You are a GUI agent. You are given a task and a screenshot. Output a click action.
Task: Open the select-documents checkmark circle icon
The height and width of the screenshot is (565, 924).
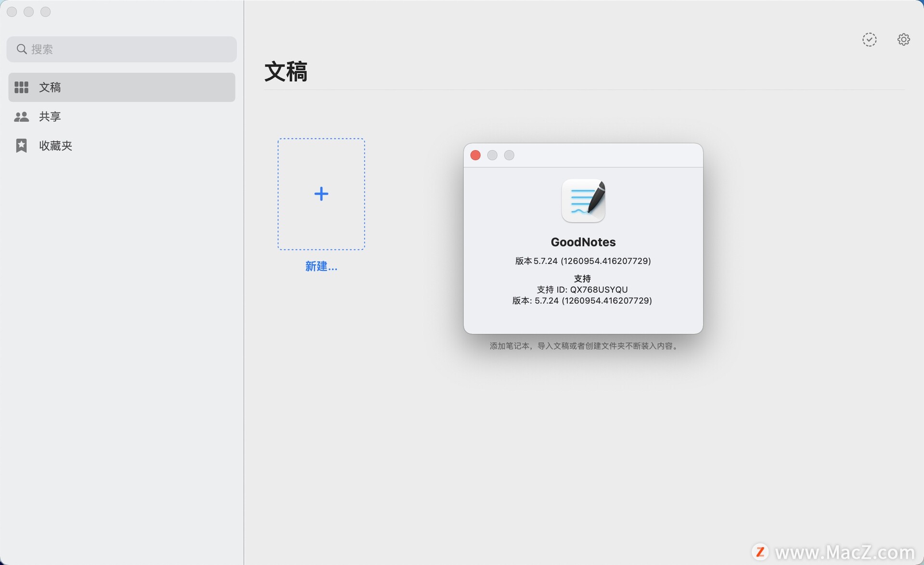[869, 39]
